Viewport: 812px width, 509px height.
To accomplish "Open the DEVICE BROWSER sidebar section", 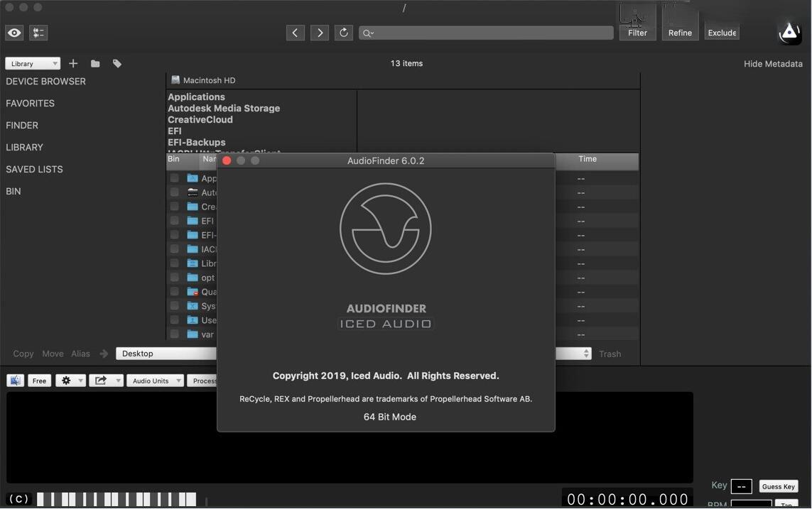I will [x=45, y=81].
